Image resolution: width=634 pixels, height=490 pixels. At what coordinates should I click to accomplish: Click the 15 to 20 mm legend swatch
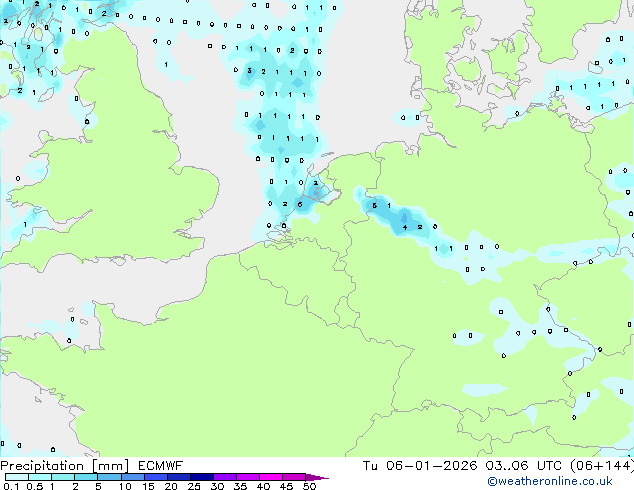click(x=155, y=477)
